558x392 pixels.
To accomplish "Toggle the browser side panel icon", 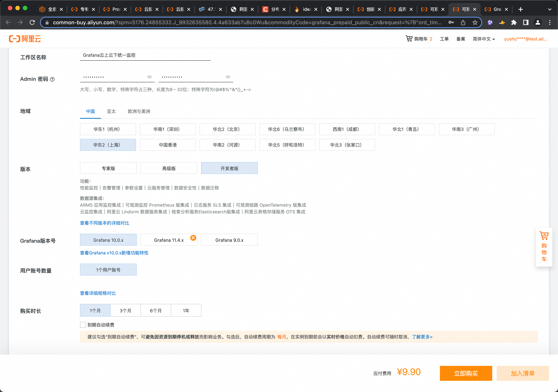I will [x=526, y=22].
